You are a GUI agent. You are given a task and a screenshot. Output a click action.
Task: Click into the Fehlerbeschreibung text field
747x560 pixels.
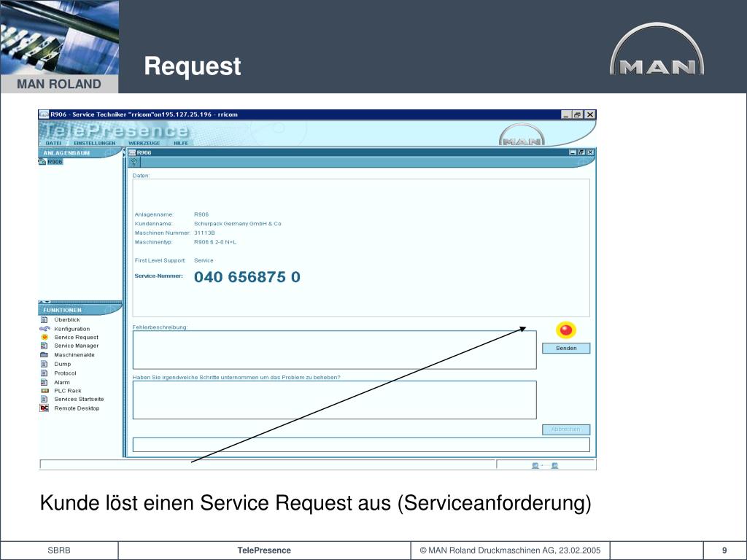tap(334, 349)
